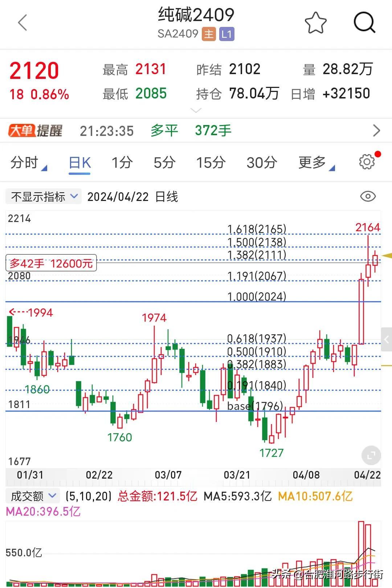Open 大单提醒 details right chevron
Screen dimensions: 392x588
(377, 130)
